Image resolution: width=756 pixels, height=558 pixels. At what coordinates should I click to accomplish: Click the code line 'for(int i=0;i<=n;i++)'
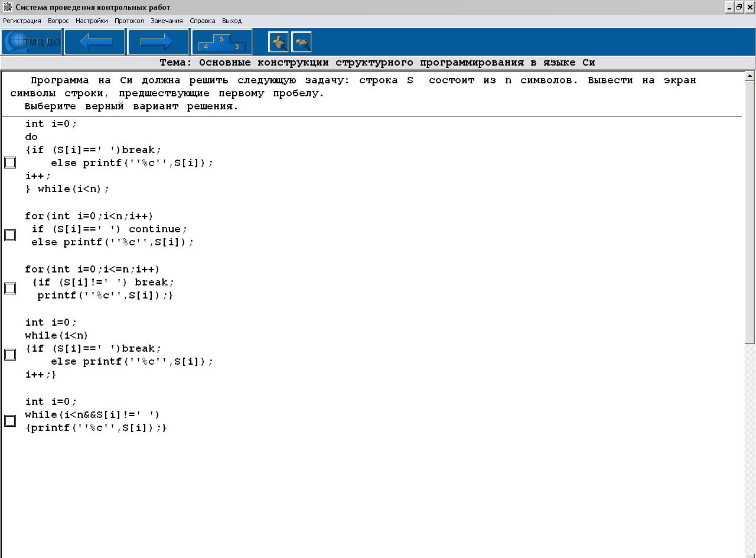92,270
